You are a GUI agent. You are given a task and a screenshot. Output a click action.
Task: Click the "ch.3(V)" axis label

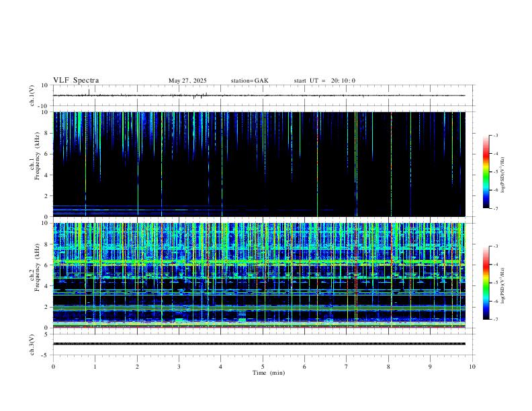(32, 345)
